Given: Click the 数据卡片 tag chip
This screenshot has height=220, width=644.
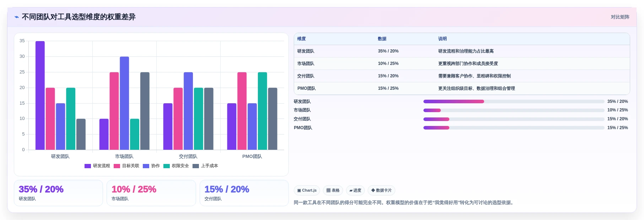Looking at the screenshot, I should coord(381,191).
